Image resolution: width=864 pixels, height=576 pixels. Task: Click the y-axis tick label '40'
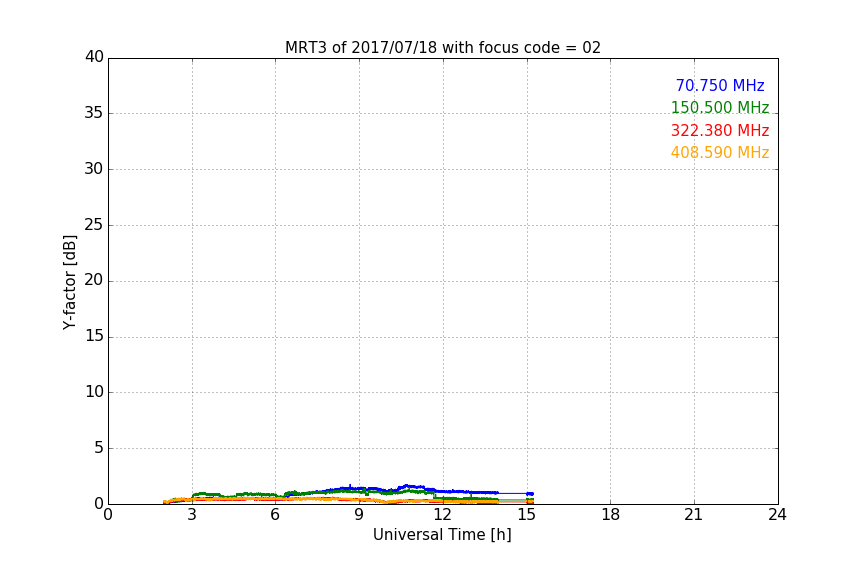point(94,57)
